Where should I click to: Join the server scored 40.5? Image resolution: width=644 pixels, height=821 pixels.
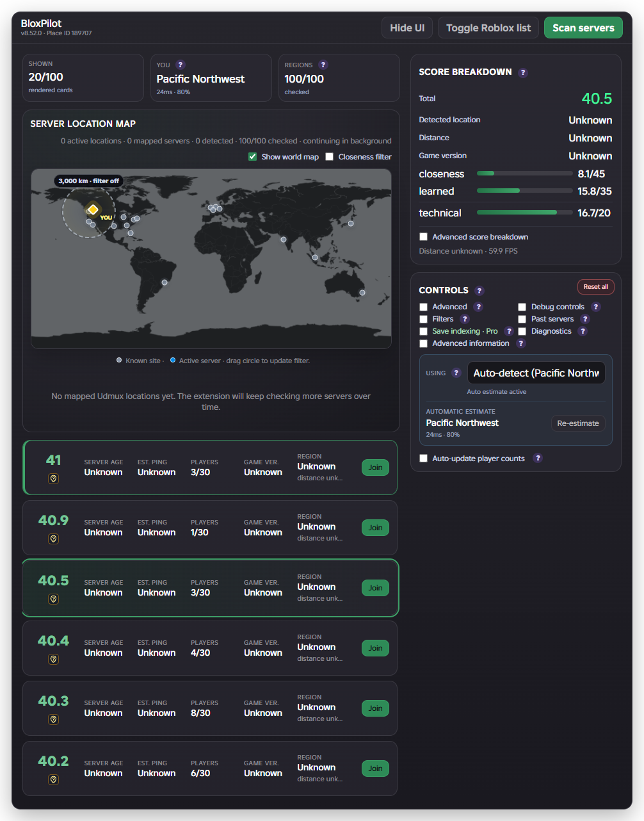tap(375, 588)
